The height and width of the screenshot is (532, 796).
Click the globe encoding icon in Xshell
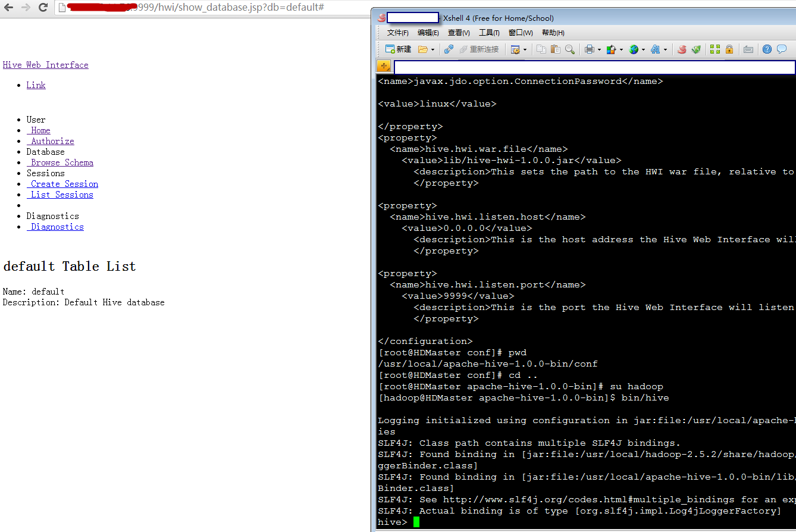click(x=634, y=49)
